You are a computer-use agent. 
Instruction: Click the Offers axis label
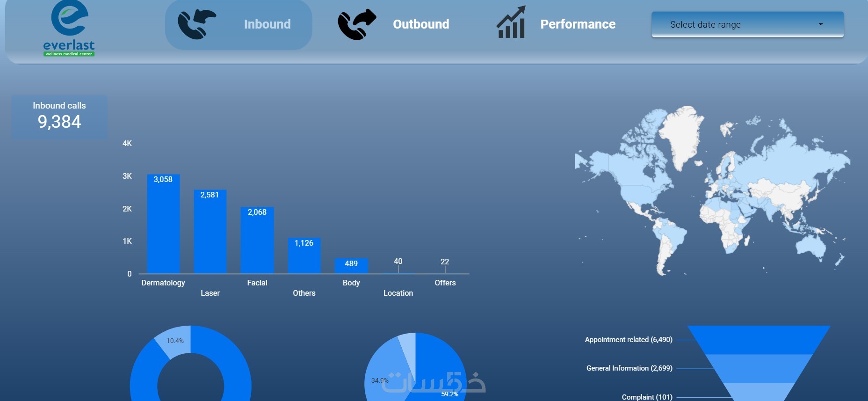click(445, 283)
